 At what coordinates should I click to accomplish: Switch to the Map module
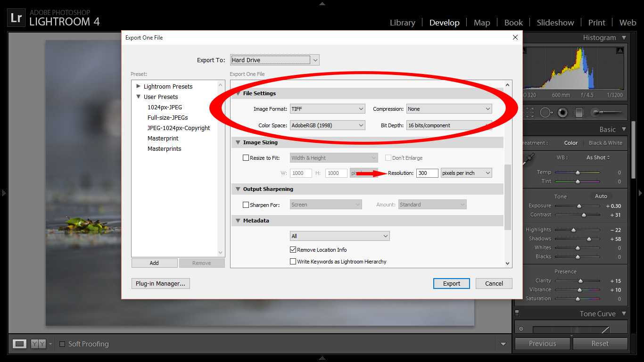click(482, 23)
